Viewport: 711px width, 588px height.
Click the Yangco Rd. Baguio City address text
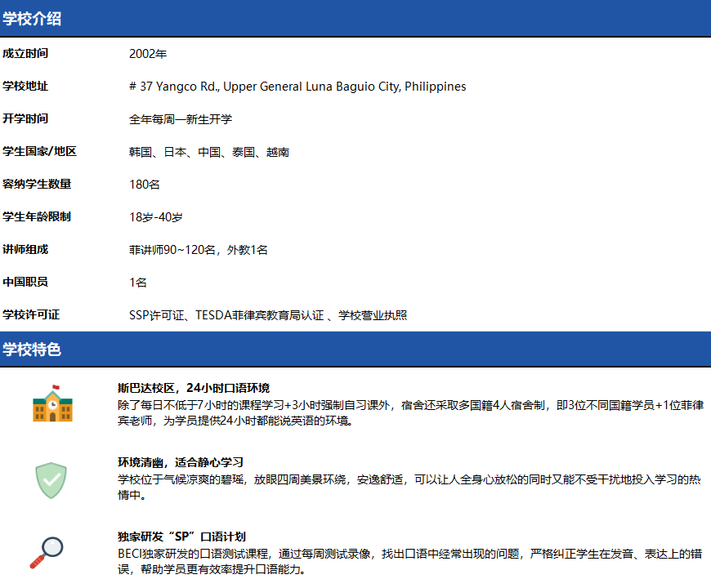coord(297,87)
